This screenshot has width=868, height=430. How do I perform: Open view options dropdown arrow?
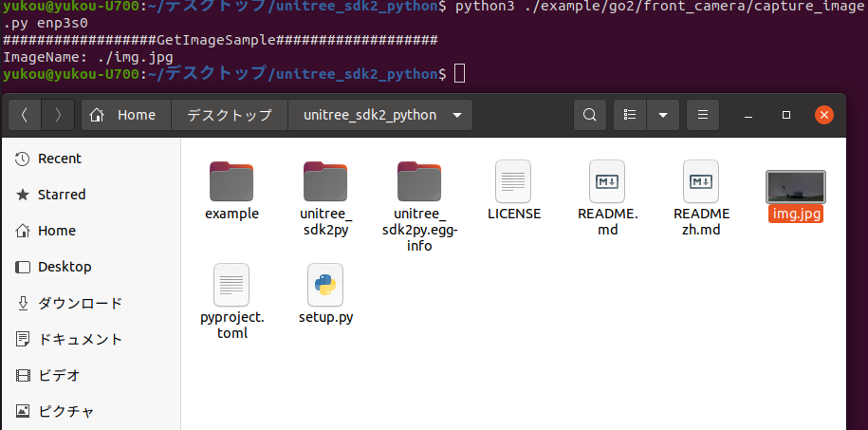tap(663, 115)
